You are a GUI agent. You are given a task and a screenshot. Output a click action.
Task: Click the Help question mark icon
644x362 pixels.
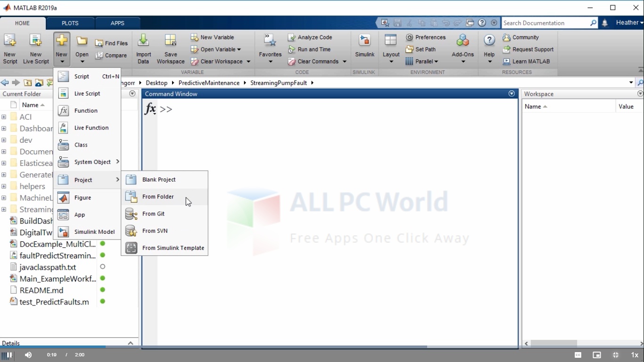[489, 41]
